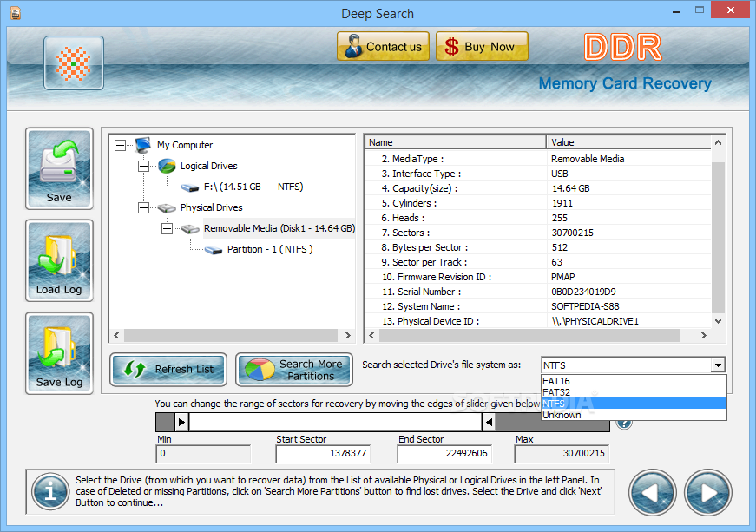Click Search More Partitions button

click(x=294, y=370)
